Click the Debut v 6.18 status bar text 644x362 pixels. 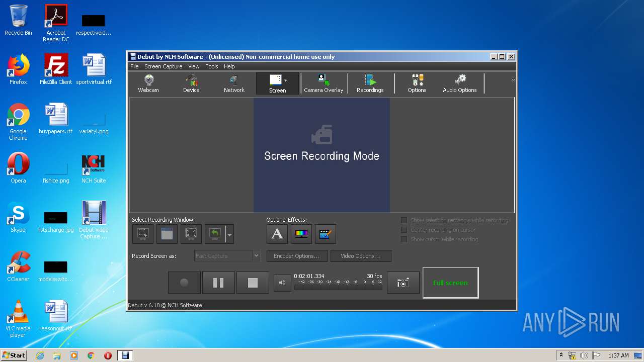[165, 305]
